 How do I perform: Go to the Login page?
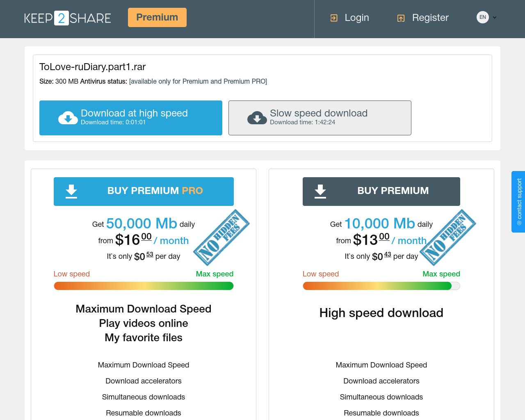click(357, 18)
